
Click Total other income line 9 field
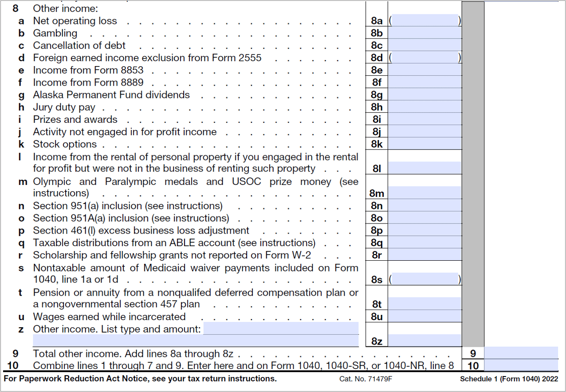[x=521, y=353]
